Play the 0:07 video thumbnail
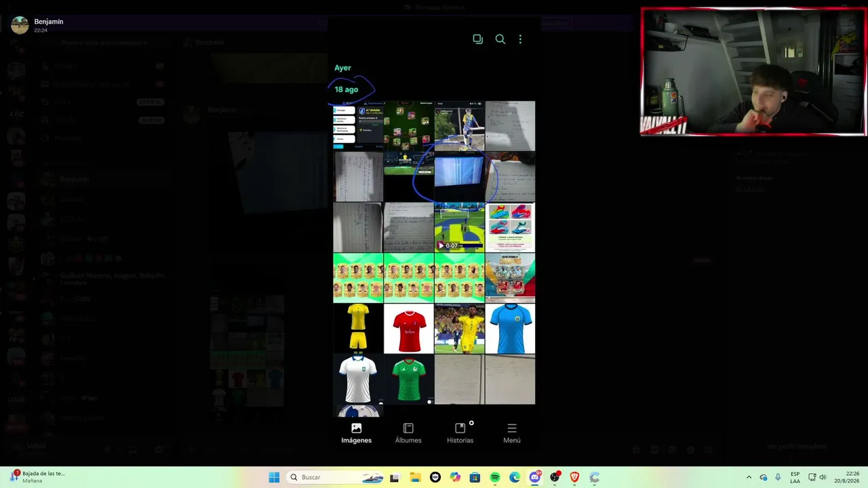Screen dimensions: 868x488 (460, 227)
